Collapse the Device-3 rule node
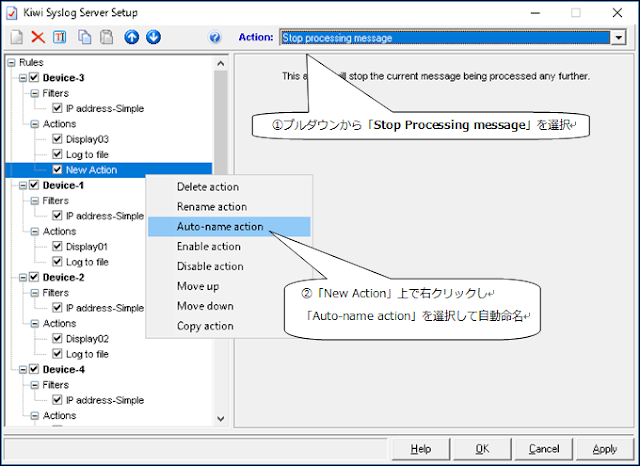 coord(23,78)
